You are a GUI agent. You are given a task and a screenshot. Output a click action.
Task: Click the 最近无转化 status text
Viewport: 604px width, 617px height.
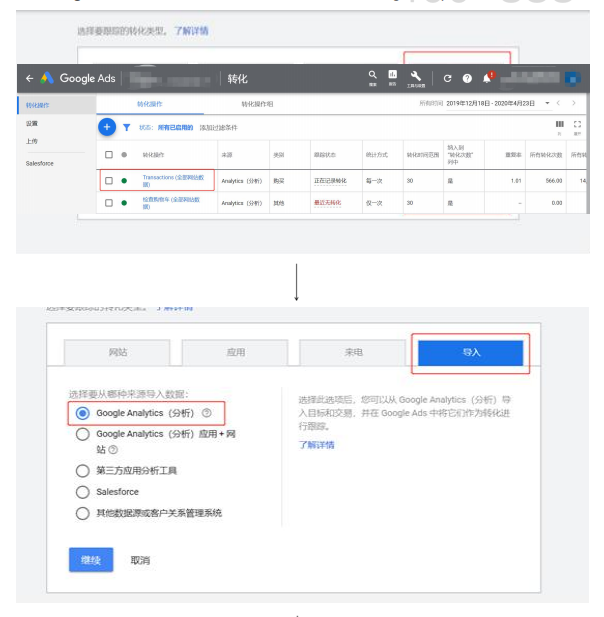click(x=327, y=203)
